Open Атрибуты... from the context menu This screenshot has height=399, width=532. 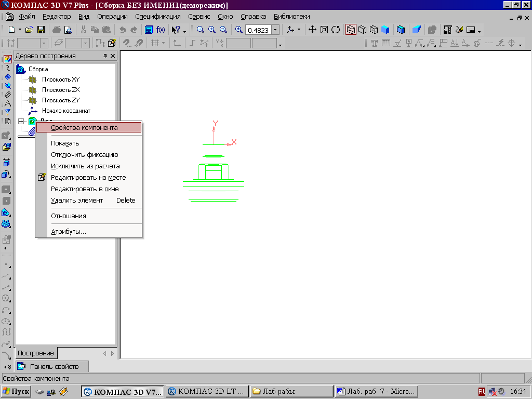tap(88, 232)
